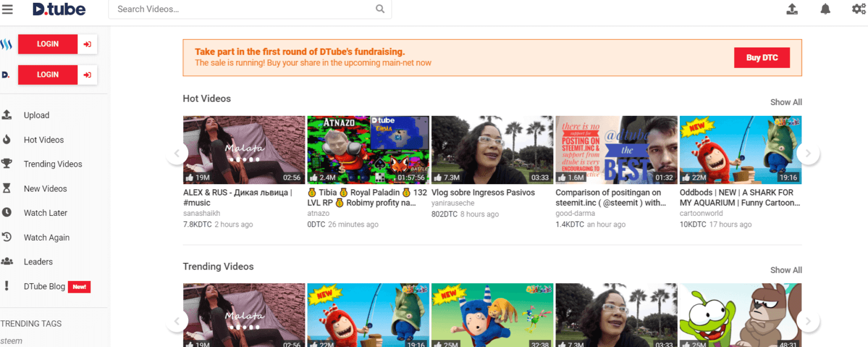This screenshot has height=347, width=868.
Task: Click the D.tube logo
Action: (59, 9)
